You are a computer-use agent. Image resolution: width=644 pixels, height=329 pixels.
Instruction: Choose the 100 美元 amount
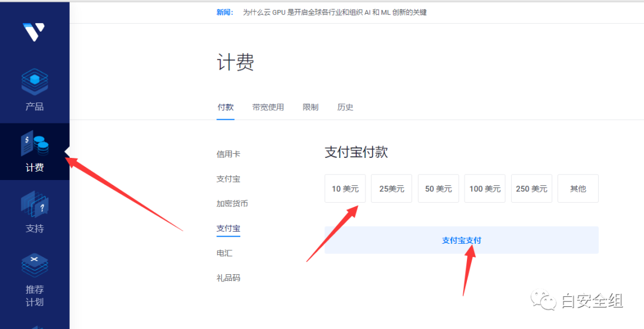pos(485,188)
